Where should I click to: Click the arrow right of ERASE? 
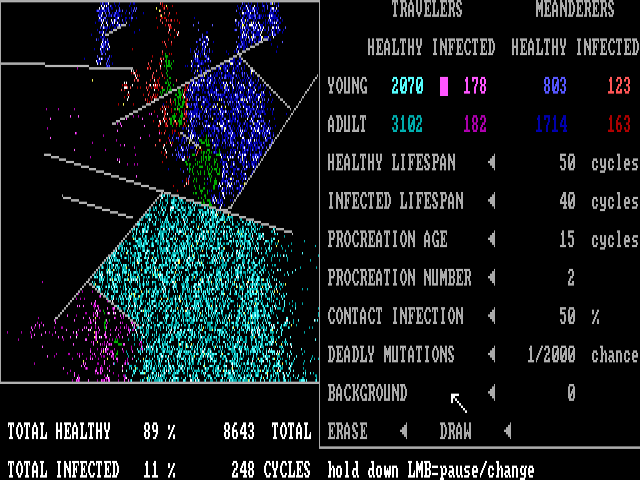tap(403, 432)
